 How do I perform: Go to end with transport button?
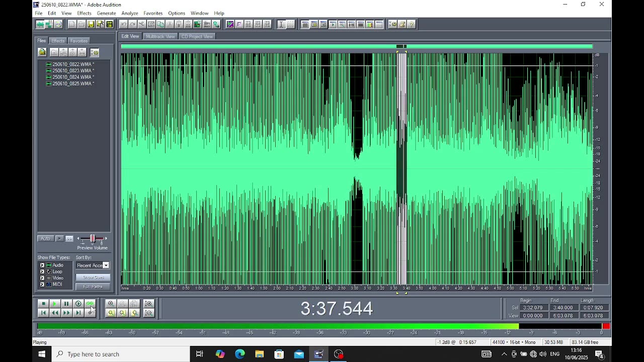(x=78, y=313)
